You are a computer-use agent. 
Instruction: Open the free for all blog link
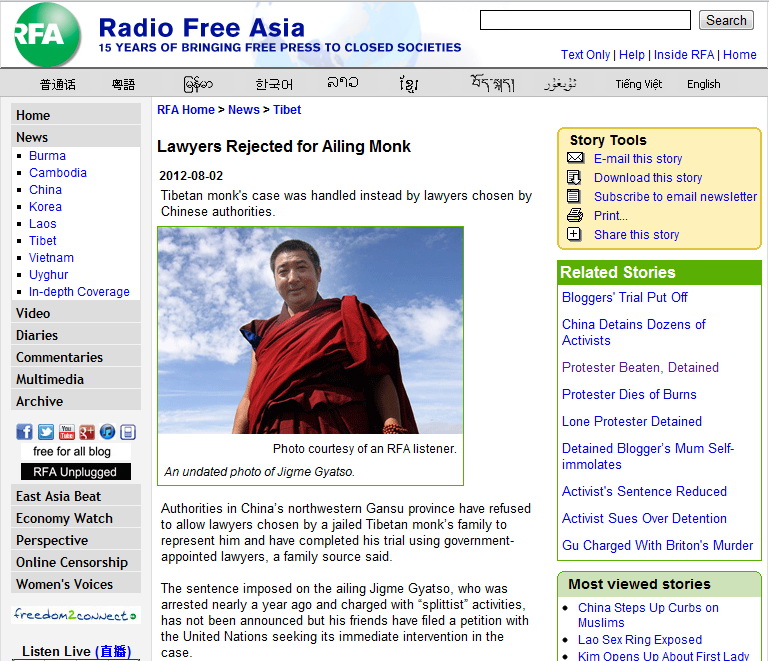[76, 451]
